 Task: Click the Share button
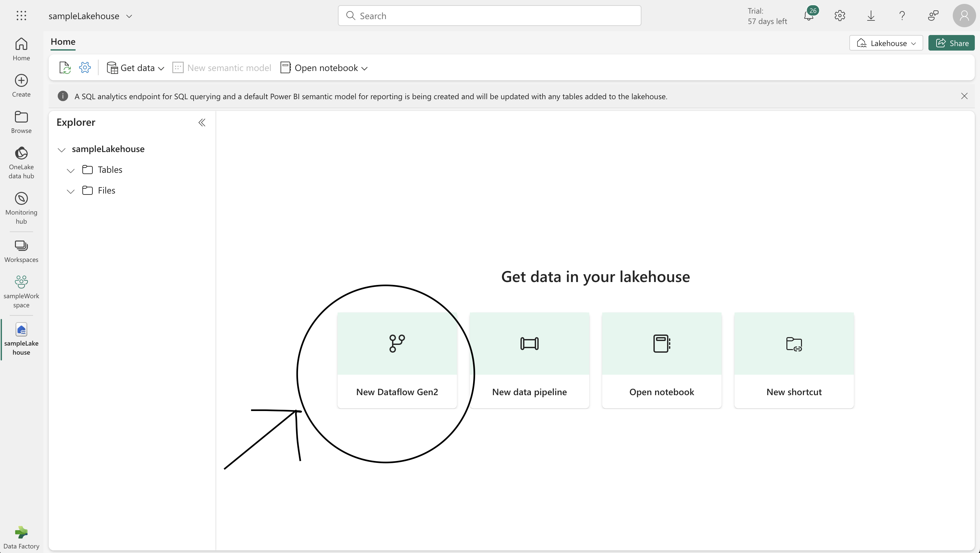click(951, 43)
